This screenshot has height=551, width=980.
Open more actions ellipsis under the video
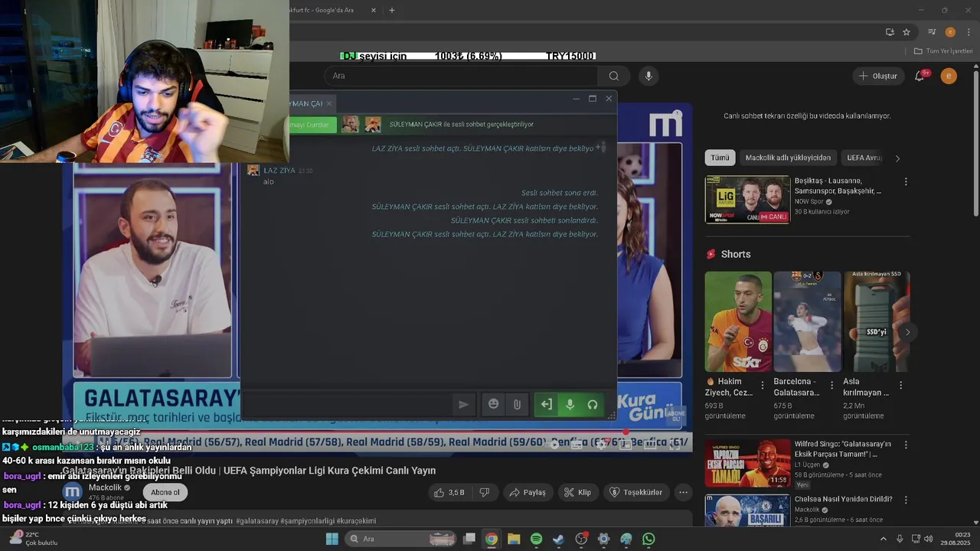click(683, 492)
